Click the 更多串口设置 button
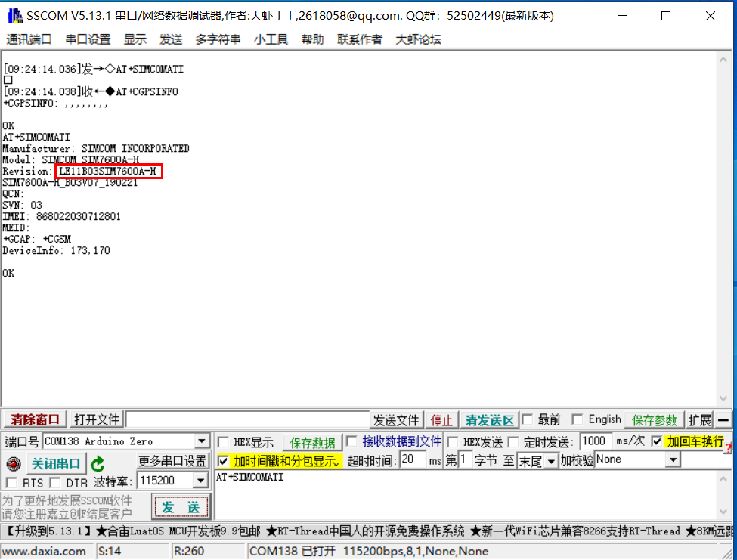Screen dimensions: 737x560 click(172, 461)
